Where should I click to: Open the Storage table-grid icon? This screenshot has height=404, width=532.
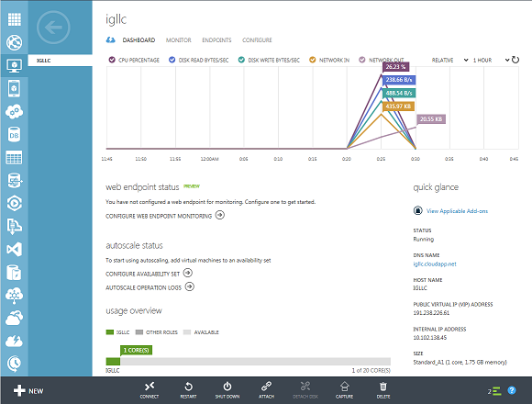click(x=15, y=158)
